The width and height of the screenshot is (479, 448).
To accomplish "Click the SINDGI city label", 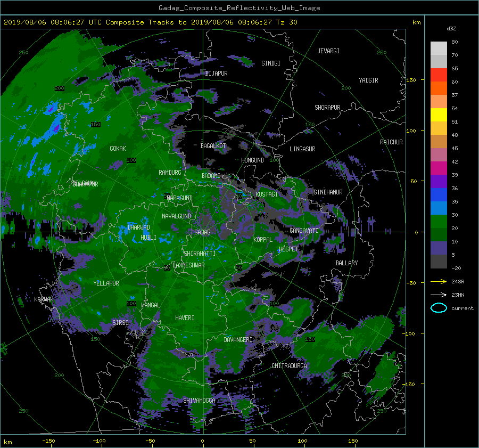I will point(271,63).
